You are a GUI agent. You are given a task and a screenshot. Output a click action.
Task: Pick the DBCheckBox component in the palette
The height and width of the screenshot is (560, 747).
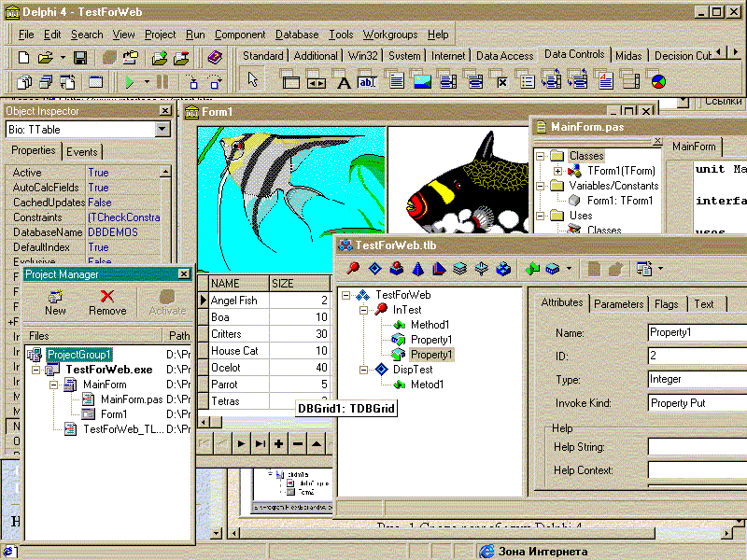click(500, 80)
